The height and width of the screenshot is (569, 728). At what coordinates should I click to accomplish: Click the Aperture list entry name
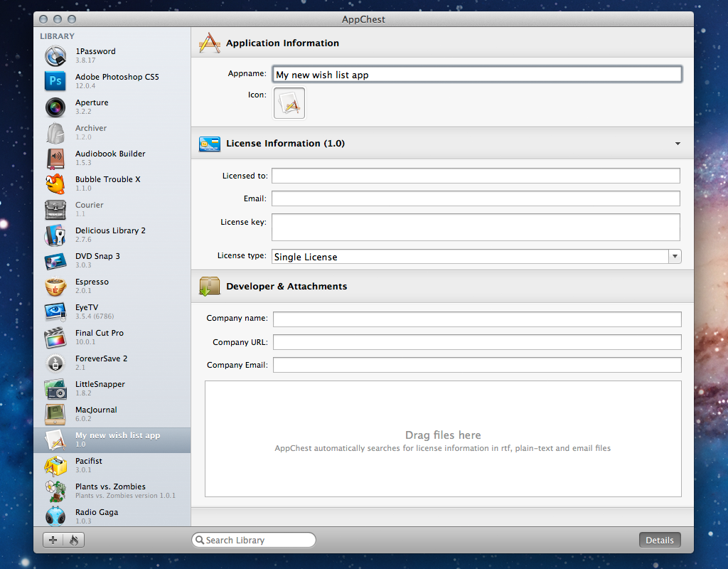coord(92,102)
